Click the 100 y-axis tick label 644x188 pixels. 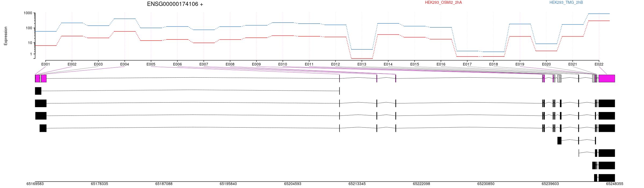tap(29, 28)
